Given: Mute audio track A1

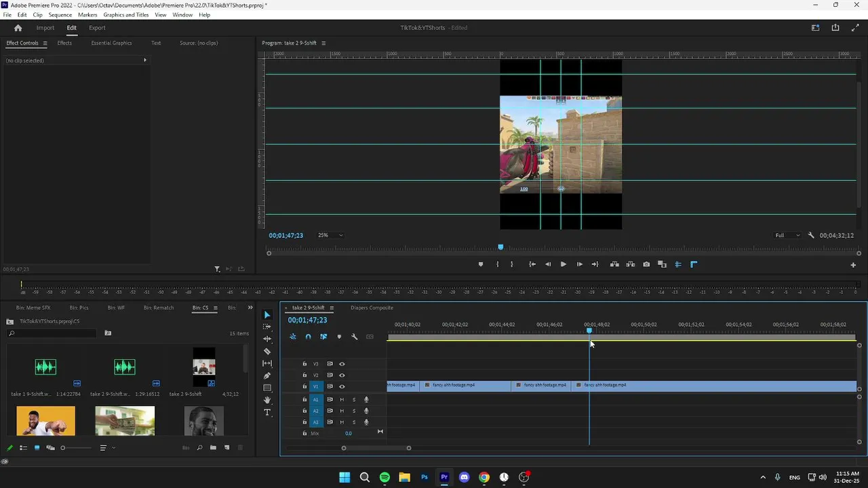Looking at the screenshot, I should coord(342,400).
